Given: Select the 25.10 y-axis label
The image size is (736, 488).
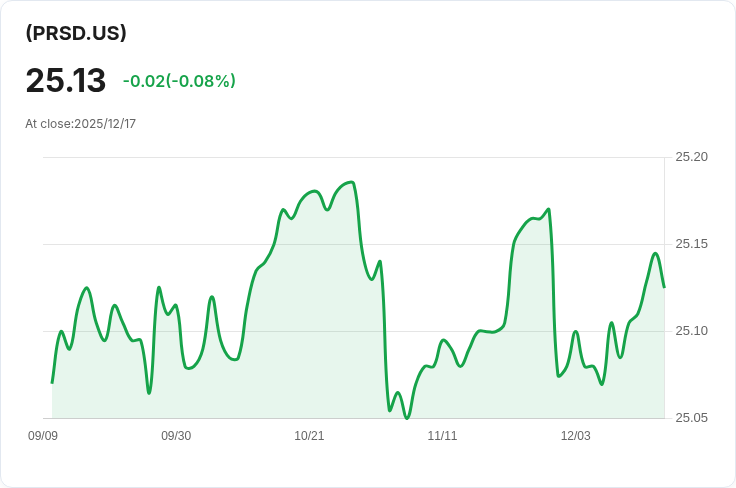Looking at the screenshot, I should coord(691,331).
